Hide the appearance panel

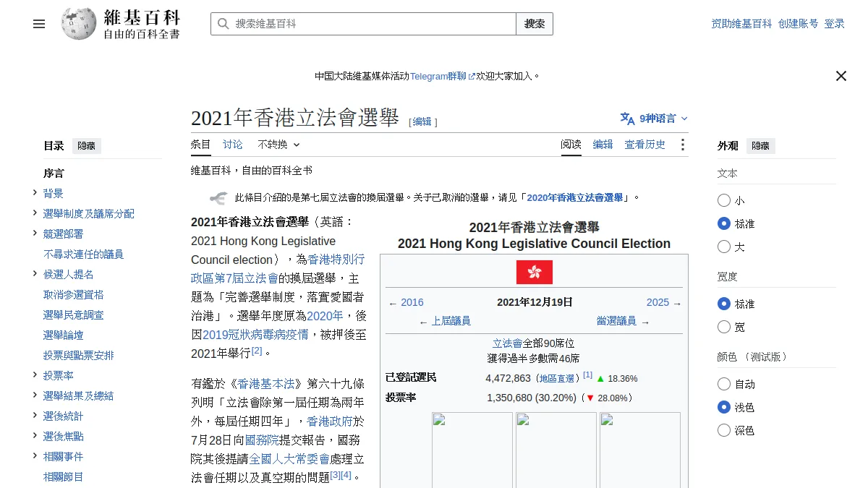pos(760,146)
